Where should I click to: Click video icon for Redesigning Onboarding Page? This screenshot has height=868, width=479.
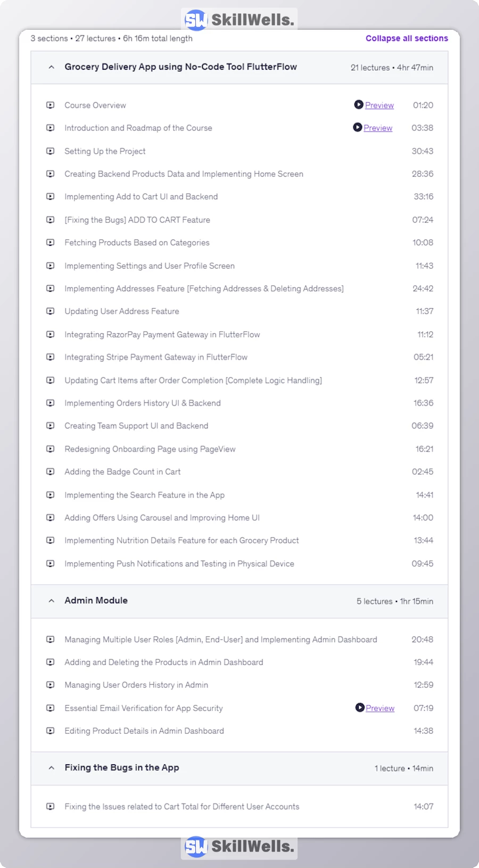point(51,449)
